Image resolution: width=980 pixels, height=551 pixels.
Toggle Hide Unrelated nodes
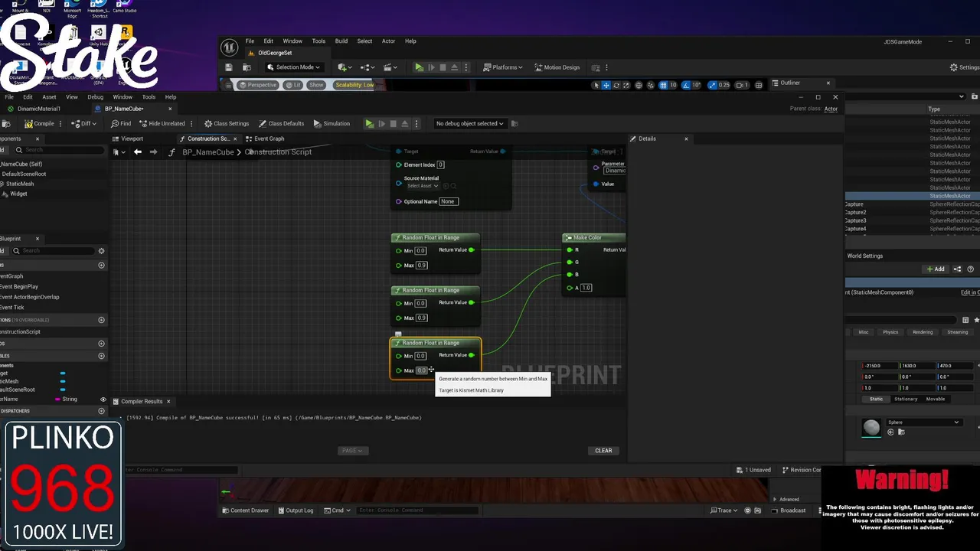click(162, 123)
